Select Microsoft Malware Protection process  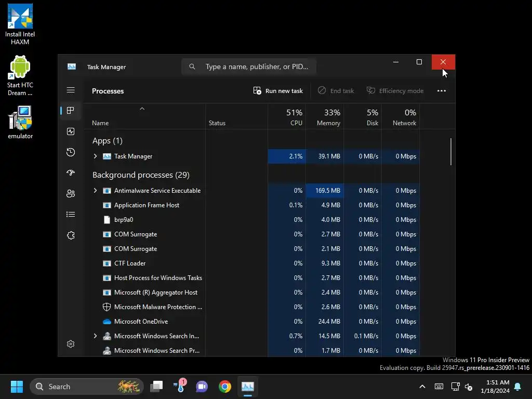tap(252, 307)
